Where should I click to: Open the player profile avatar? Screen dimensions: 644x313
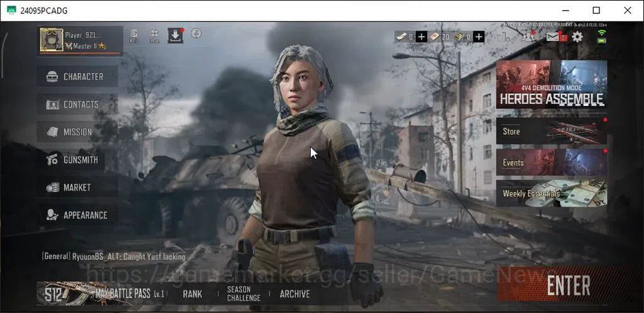(x=52, y=40)
